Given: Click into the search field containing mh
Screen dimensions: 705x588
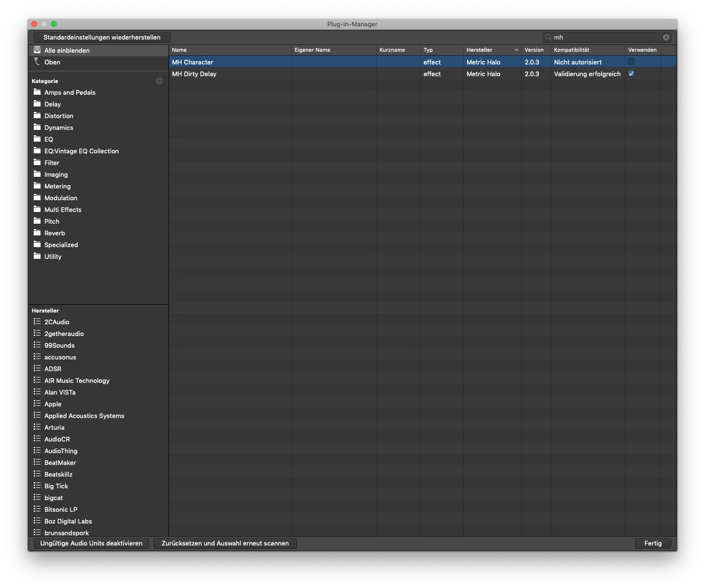Looking at the screenshot, I should click(x=606, y=38).
